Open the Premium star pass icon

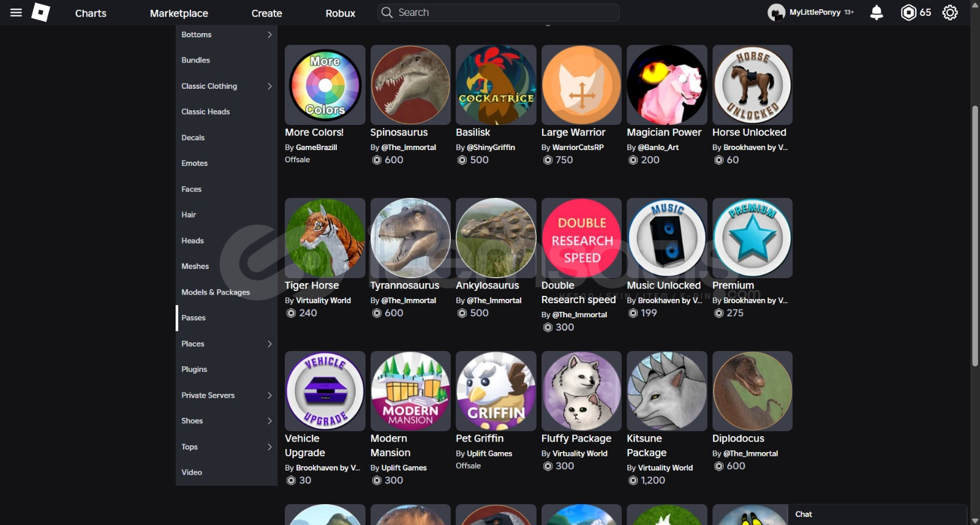point(752,238)
